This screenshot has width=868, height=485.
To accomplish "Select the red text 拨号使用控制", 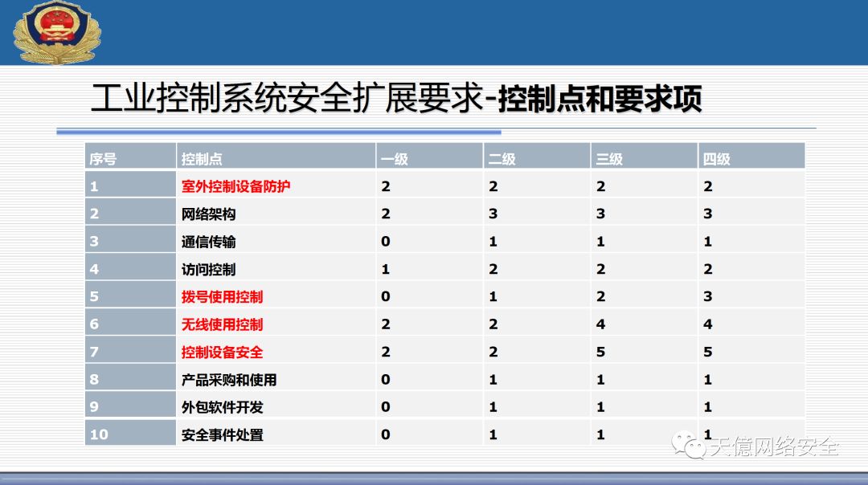I will point(222,297).
